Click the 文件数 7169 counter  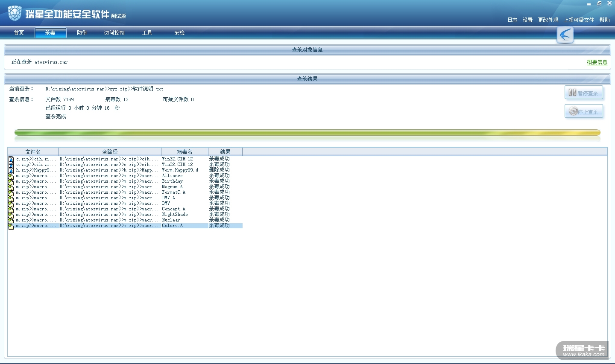tap(60, 99)
